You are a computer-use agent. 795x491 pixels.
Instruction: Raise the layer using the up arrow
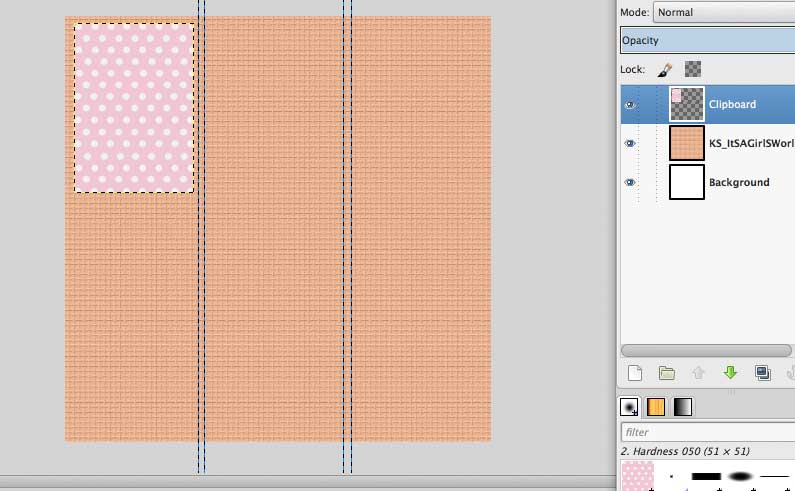coord(699,373)
